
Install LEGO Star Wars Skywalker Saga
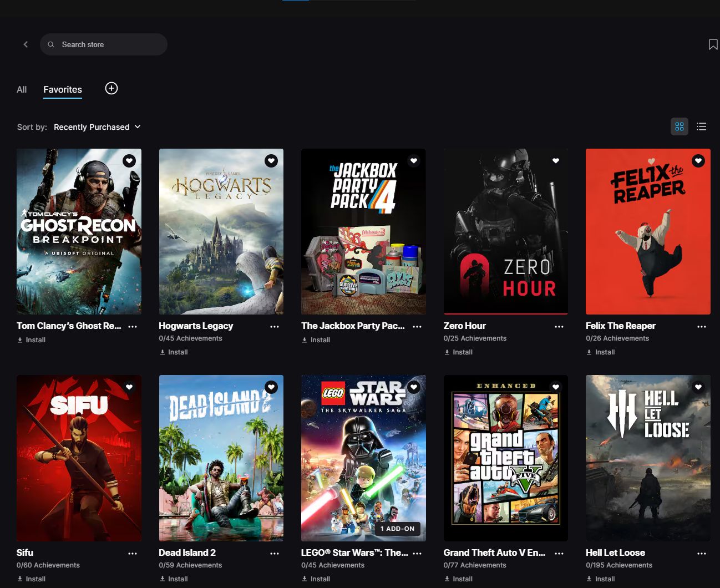pos(316,579)
